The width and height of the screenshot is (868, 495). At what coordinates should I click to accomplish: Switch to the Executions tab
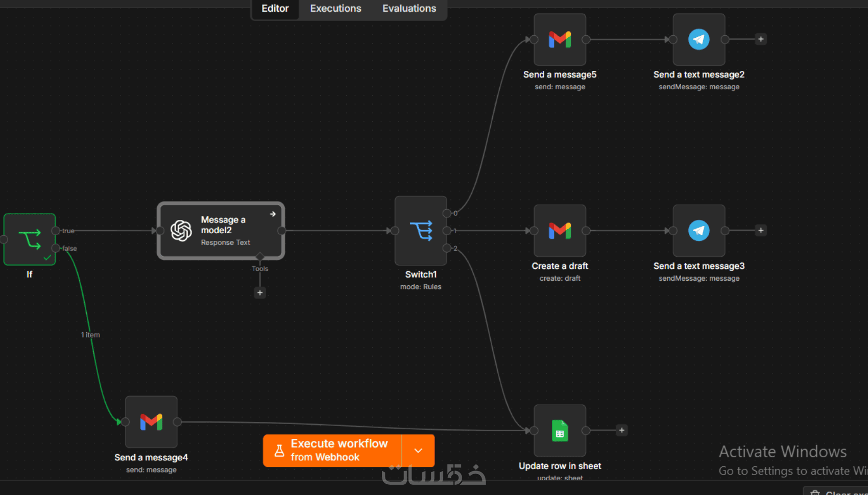point(335,9)
